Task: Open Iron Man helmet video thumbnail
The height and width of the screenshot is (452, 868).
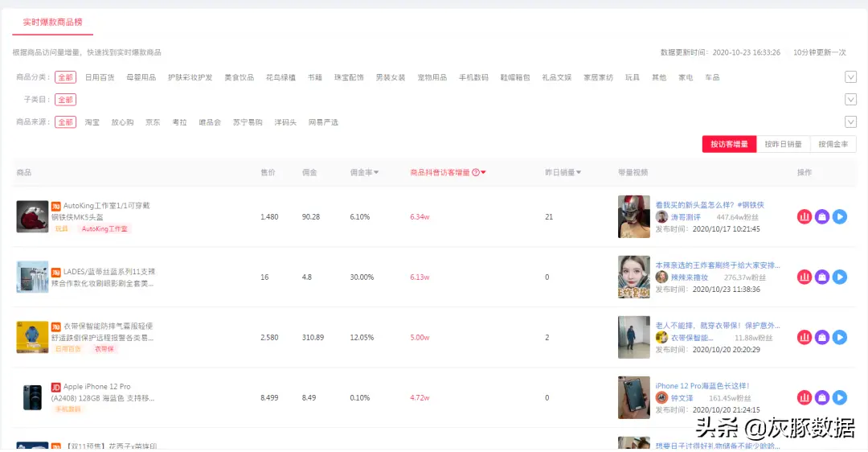Action: click(x=633, y=216)
